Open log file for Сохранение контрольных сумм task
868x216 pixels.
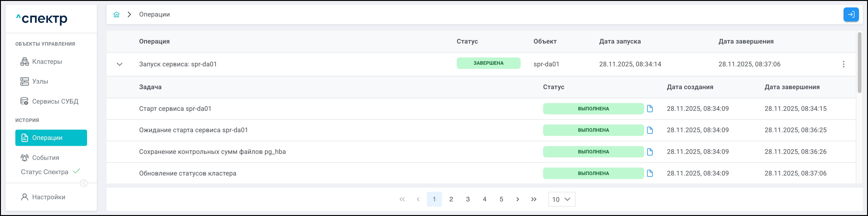coord(650,152)
